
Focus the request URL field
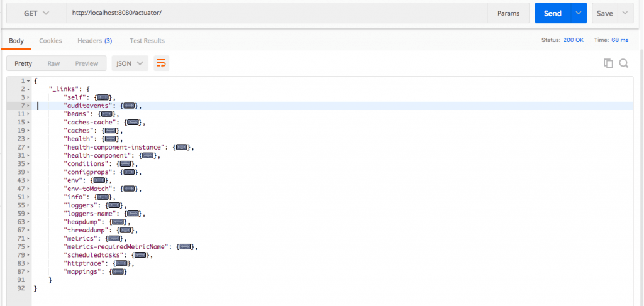point(277,13)
